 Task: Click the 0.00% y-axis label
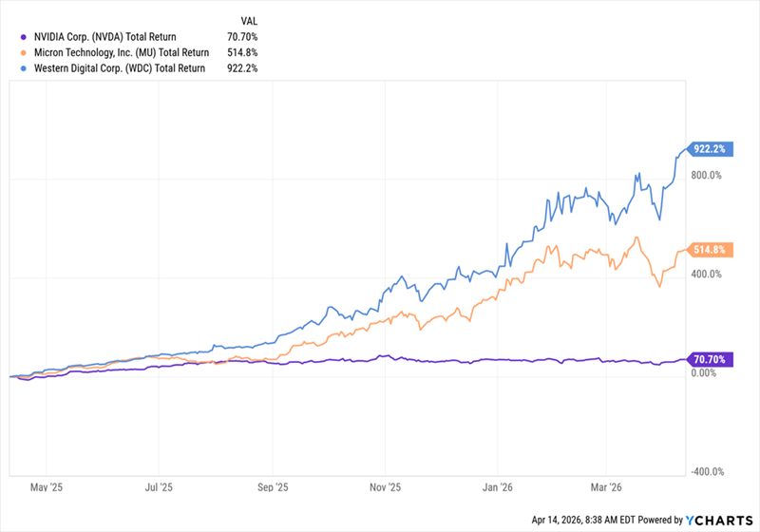point(706,373)
